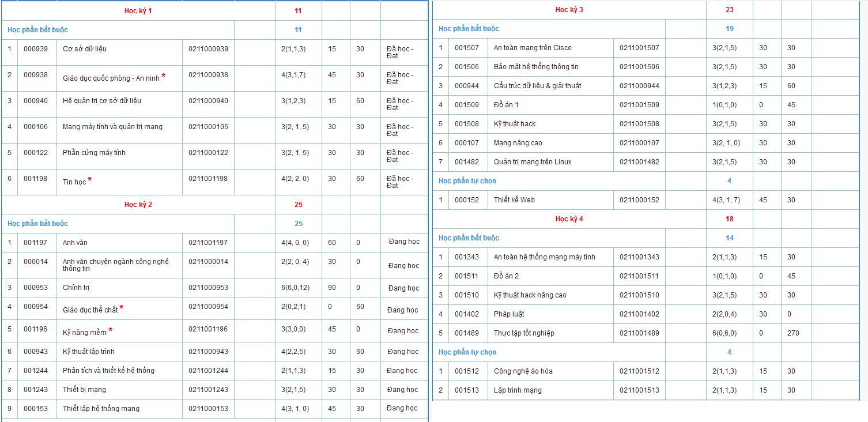Select the Công nghệ ảo hóa elective
The height and width of the screenshot is (422, 868).
(523, 371)
